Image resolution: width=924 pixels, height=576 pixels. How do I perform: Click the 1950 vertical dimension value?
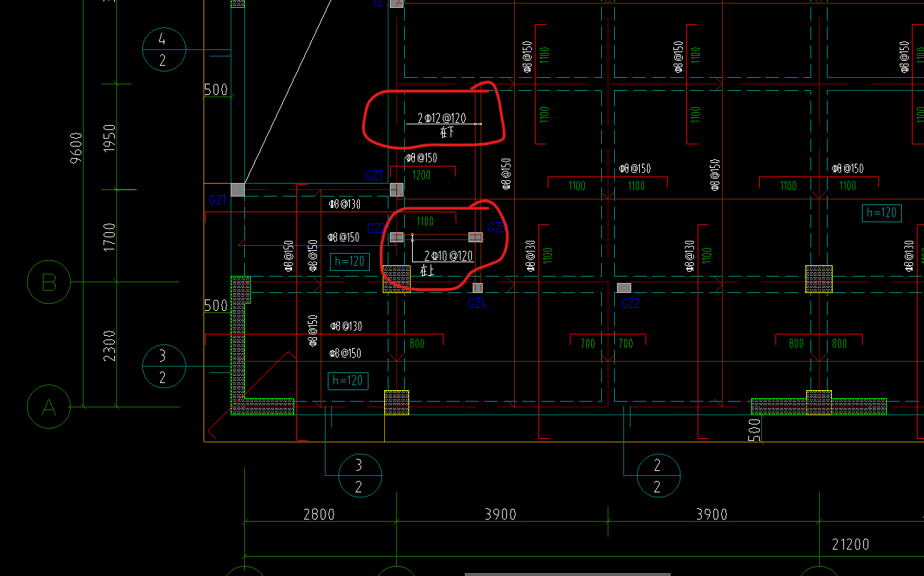(109, 137)
